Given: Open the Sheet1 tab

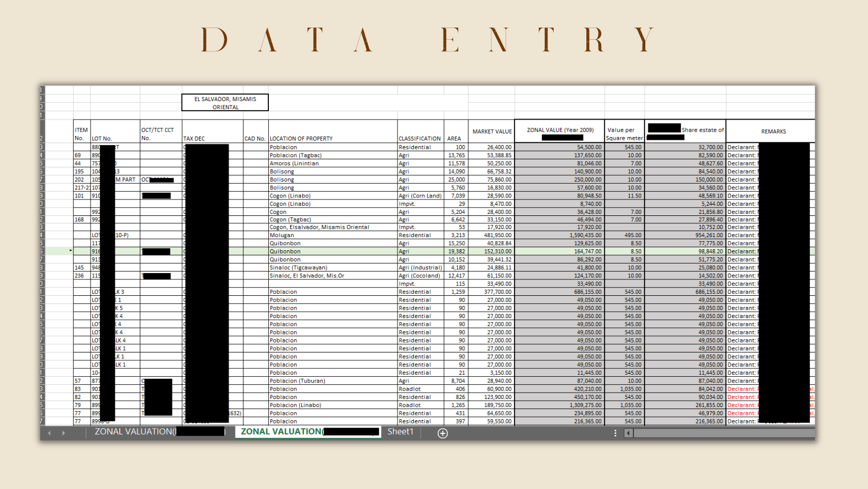Looking at the screenshot, I should point(400,432).
